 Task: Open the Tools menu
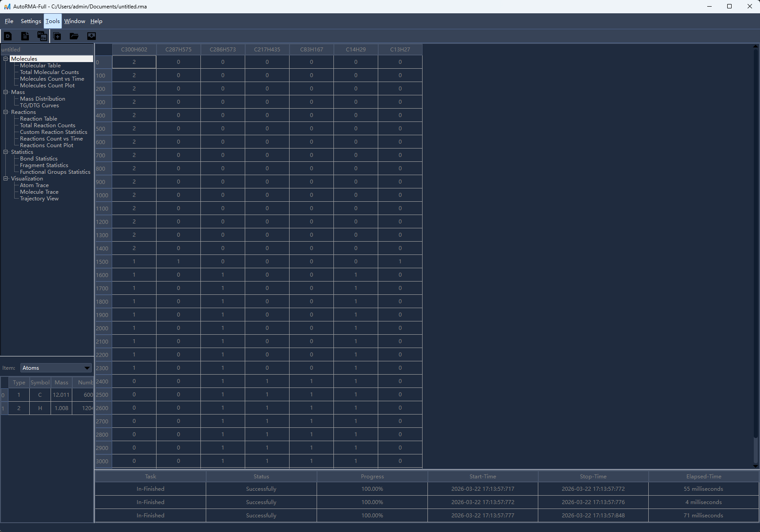(x=52, y=21)
